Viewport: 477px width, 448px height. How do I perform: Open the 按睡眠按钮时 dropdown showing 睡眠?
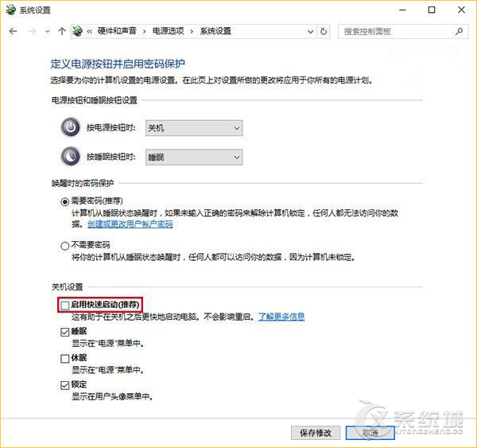194,157
